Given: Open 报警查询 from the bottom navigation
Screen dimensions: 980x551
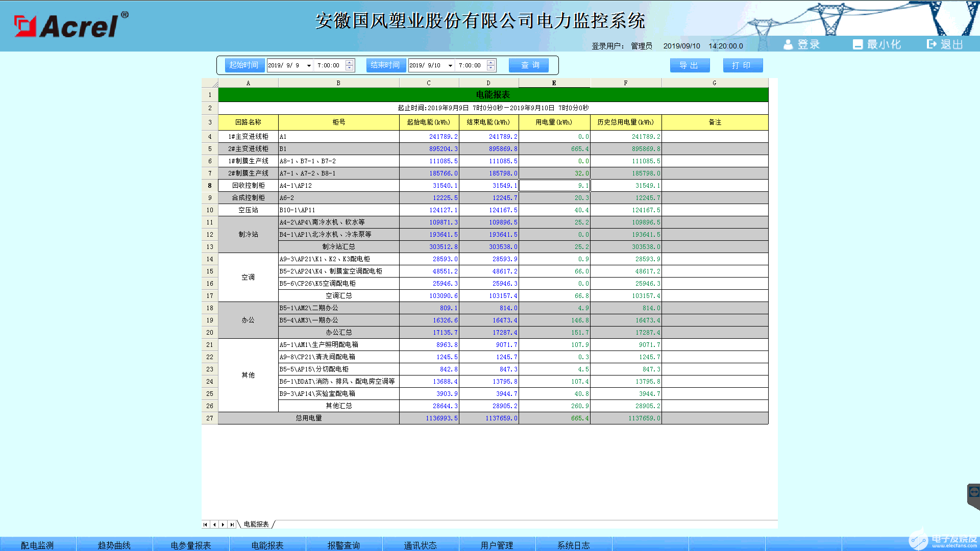Looking at the screenshot, I should 344,545.
